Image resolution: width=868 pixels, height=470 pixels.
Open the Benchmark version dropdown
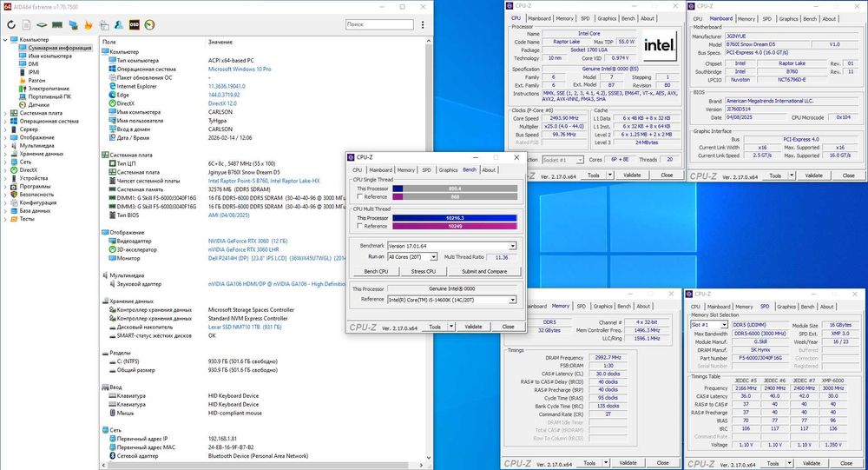pos(513,246)
